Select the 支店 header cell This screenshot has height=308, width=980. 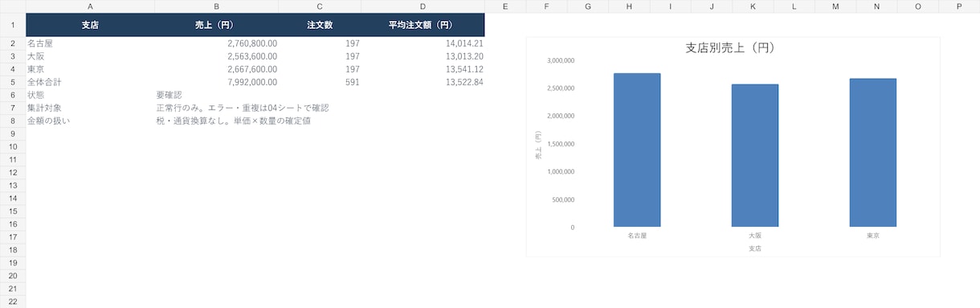click(x=90, y=25)
